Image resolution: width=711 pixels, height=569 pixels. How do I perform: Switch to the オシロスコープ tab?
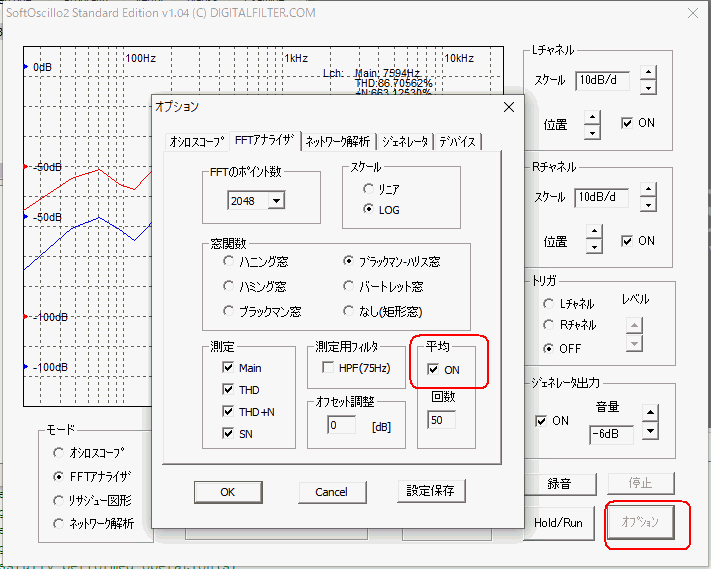pyautogui.click(x=196, y=142)
